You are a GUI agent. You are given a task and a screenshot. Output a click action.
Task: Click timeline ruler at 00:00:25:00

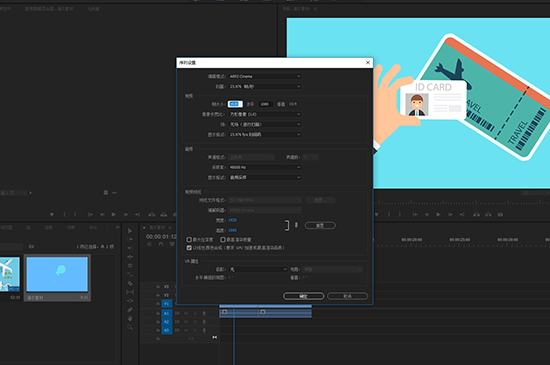tap(460, 240)
